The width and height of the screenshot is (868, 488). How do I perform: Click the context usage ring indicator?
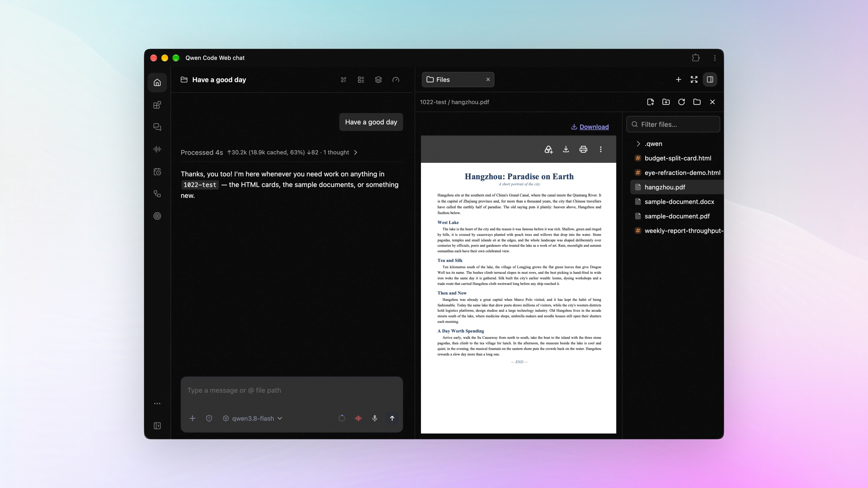coord(342,418)
